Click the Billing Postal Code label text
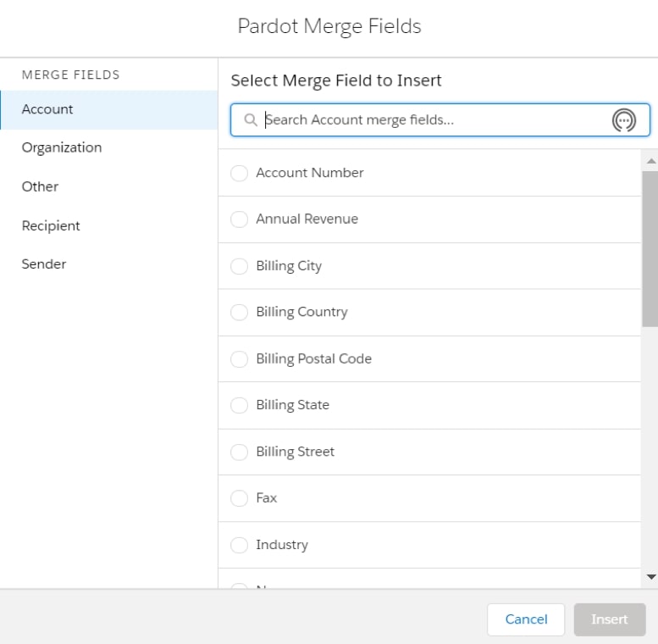Screen dimensions: 658x644 pyautogui.click(x=313, y=358)
